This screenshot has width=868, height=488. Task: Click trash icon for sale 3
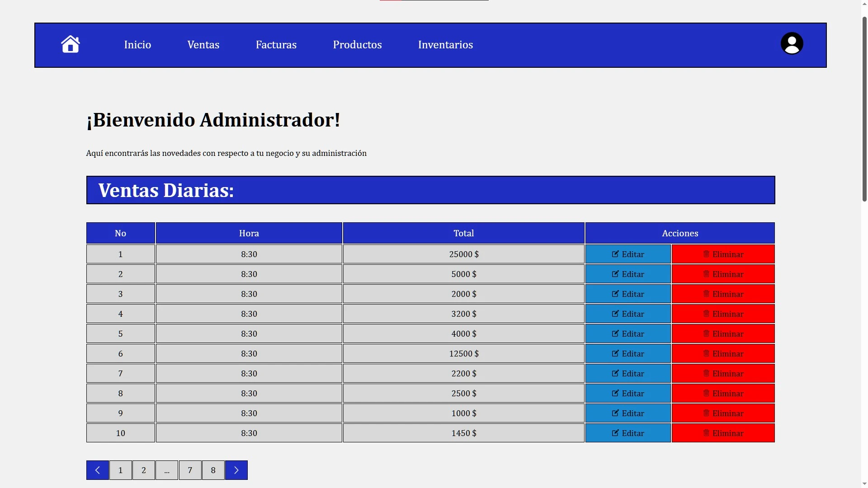click(x=706, y=294)
